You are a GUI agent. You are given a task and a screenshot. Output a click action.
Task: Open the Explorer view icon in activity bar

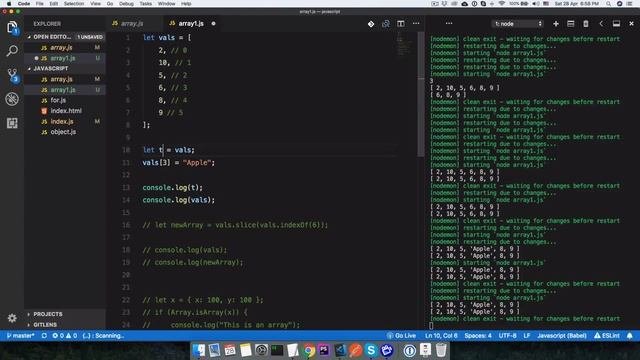pyautogui.click(x=12, y=28)
